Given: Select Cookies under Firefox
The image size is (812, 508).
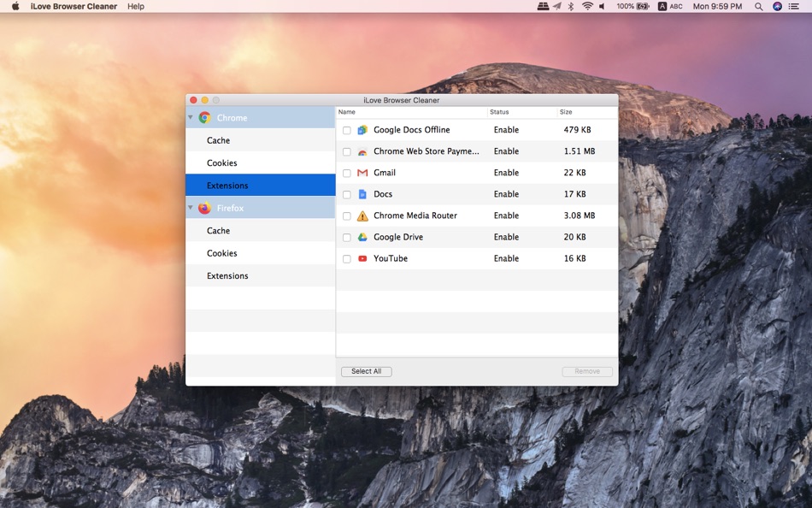Looking at the screenshot, I should [x=261, y=253].
